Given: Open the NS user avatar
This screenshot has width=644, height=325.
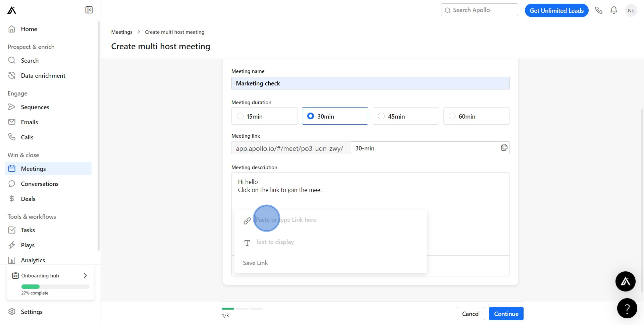Looking at the screenshot, I should pos(631,10).
